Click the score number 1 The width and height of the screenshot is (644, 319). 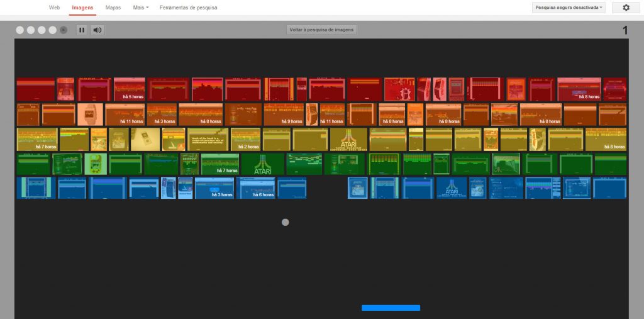[625, 30]
